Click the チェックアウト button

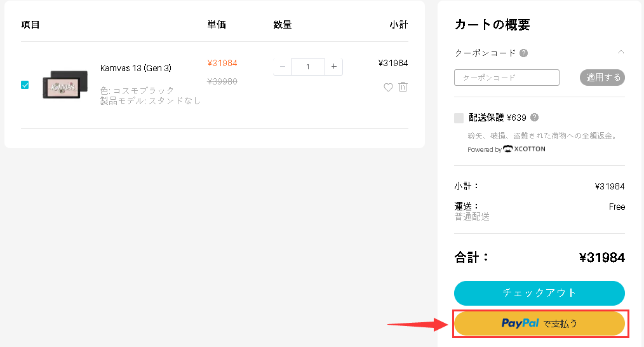tap(539, 293)
